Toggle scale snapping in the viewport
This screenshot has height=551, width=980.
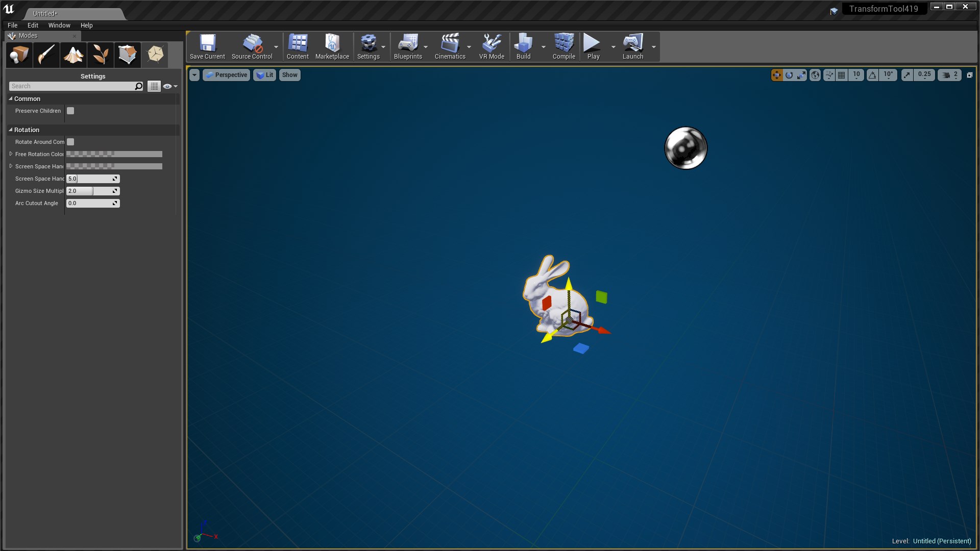(x=907, y=75)
